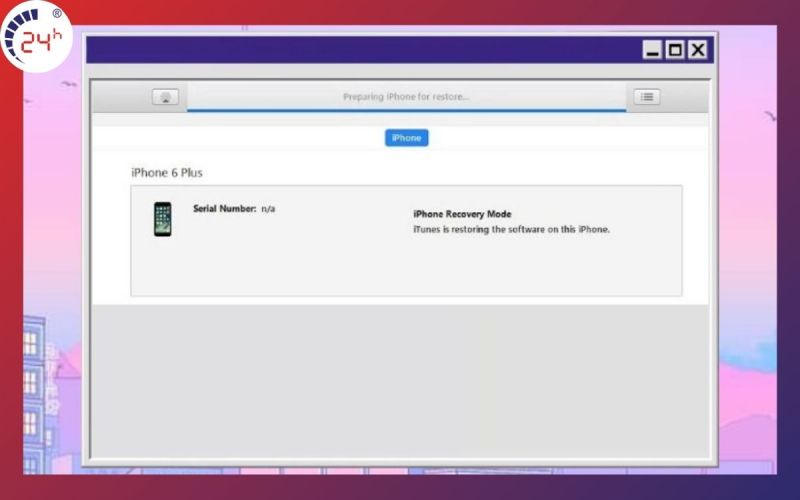Select the 'iPhone 6 Plus' heading

click(x=167, y=173)
